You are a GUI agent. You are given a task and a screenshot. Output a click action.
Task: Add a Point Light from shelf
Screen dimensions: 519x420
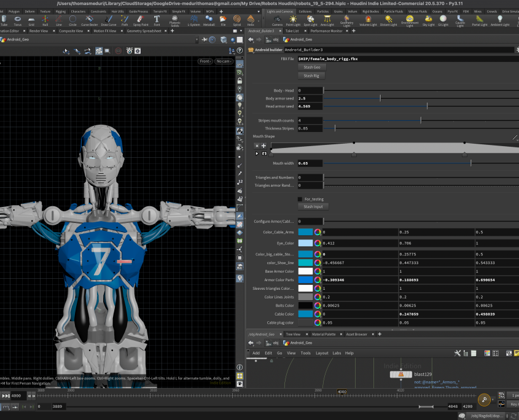pos(294,20)
